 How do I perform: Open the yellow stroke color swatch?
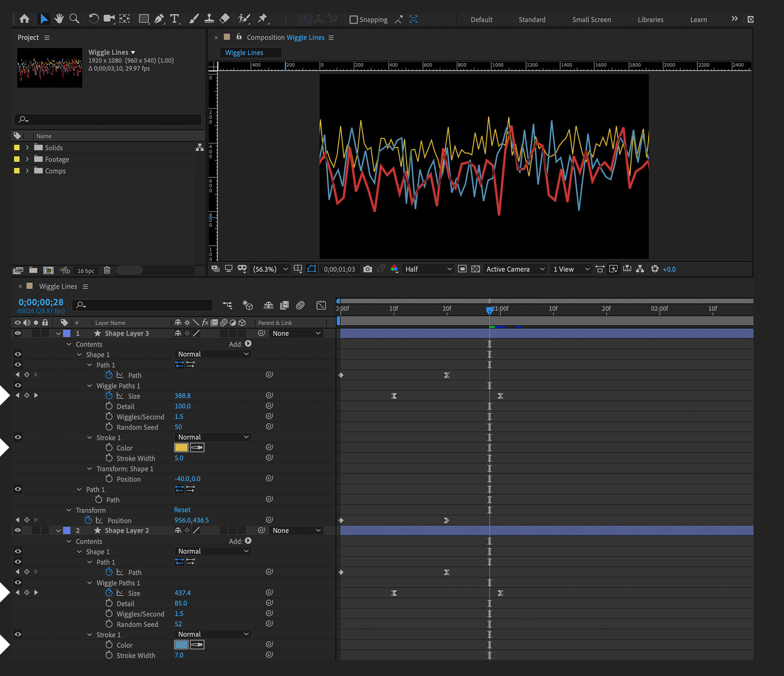181,447
